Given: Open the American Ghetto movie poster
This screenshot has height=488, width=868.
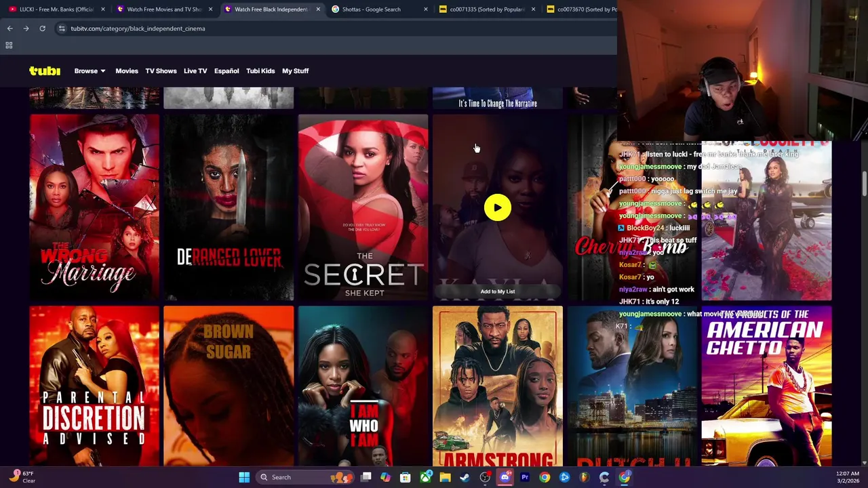Looking at the screenshot, I should point(766,386).
